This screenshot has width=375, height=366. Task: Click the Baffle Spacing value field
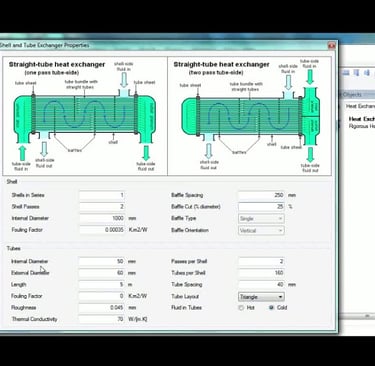tap(261, 195)
